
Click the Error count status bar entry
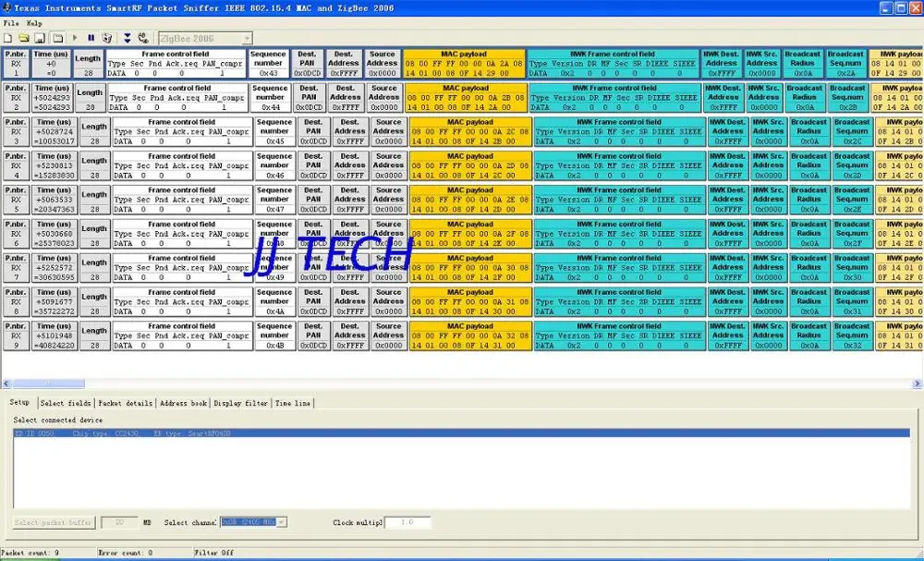tap(126, 553)
